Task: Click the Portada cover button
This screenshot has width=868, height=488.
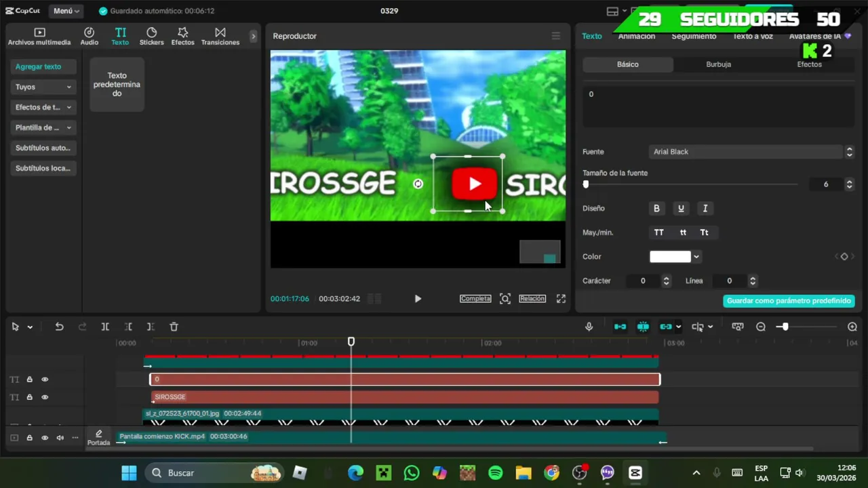Action: pos(98,438)
